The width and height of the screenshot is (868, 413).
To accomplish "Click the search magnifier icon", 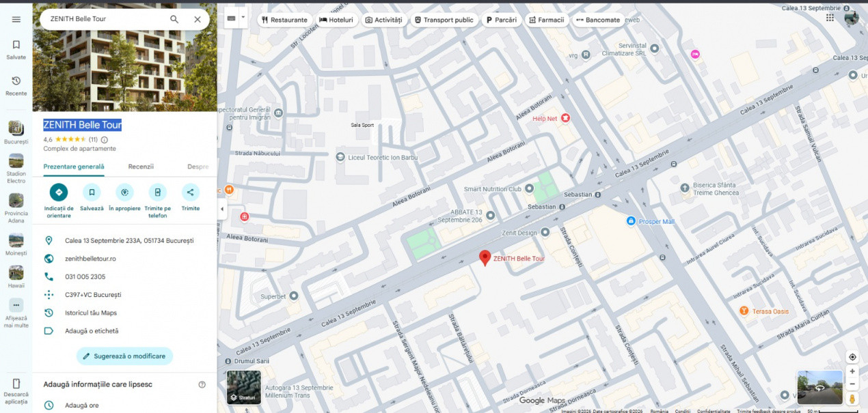I will (x=174, y=19).
